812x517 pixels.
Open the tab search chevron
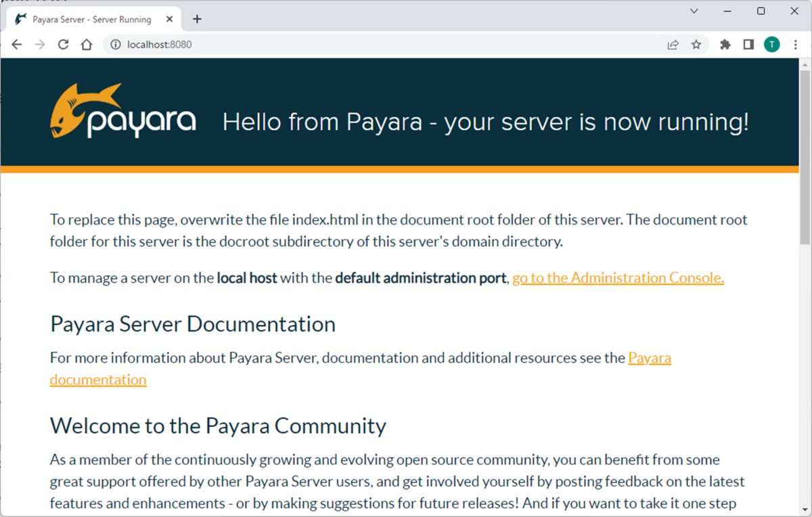click(694, 11)
